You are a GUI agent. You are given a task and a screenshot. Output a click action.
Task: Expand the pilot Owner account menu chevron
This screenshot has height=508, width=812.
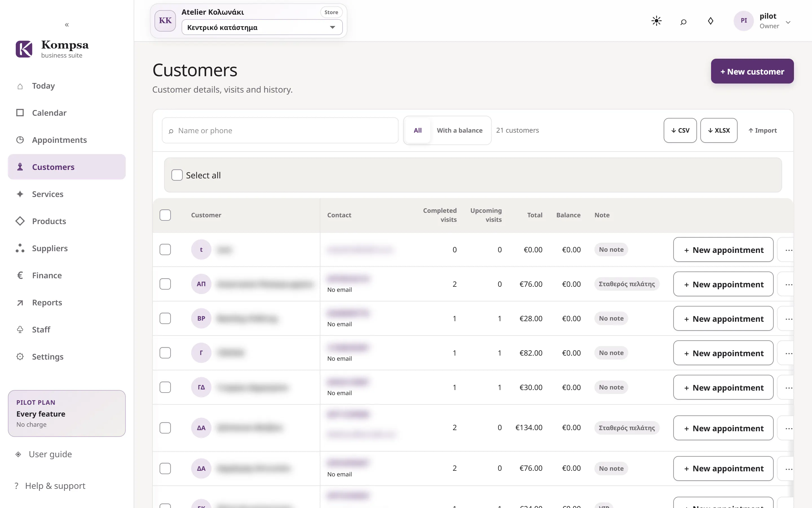788,23
